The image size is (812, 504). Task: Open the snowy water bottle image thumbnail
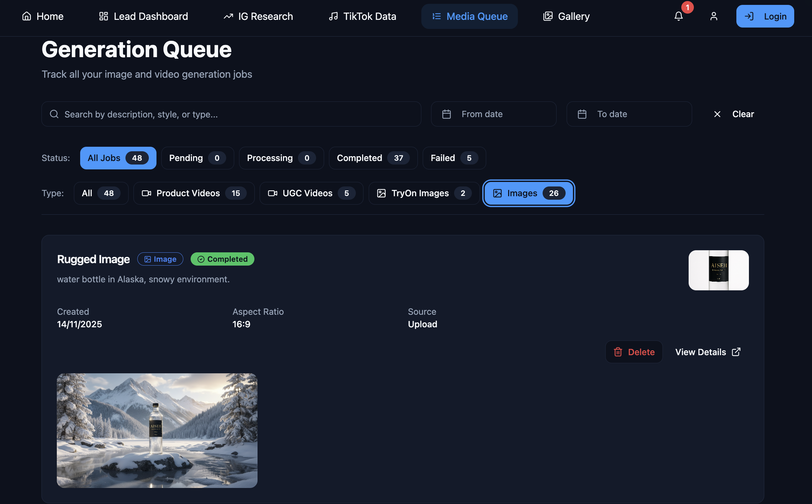point(157,430)
